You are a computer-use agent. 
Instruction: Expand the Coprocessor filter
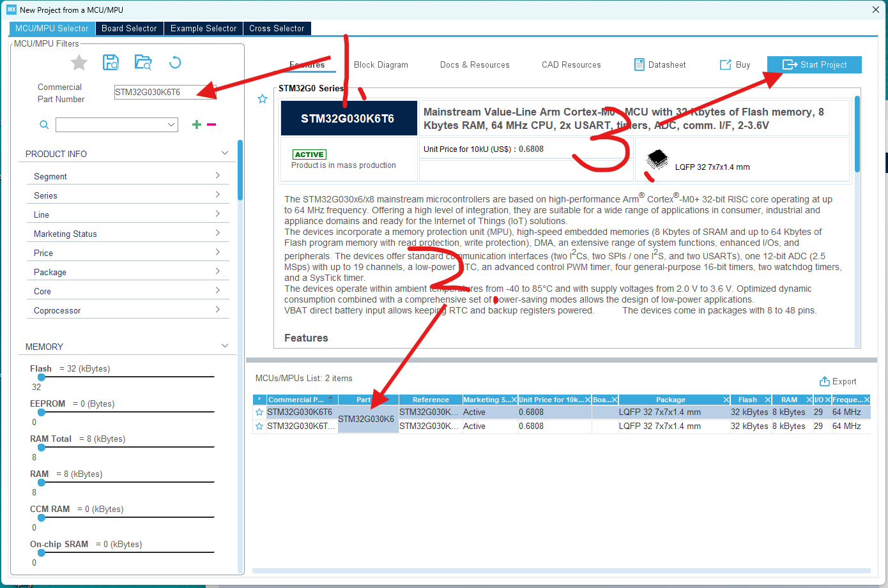pos(218,310)
